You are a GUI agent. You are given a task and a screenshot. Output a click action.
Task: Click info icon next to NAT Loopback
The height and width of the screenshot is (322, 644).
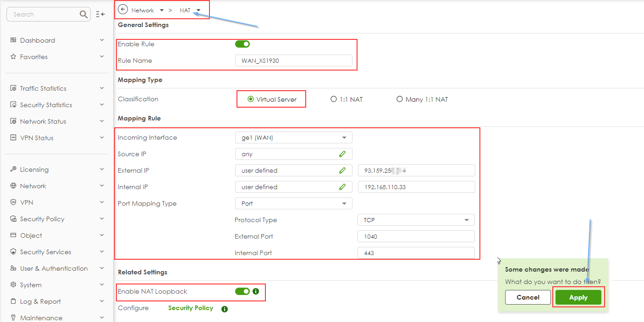tap(256, 291)
